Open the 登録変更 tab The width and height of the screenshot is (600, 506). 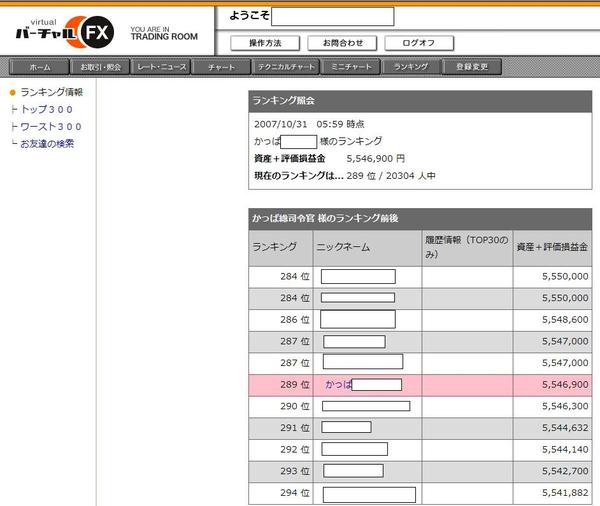[x=472, y=67]
